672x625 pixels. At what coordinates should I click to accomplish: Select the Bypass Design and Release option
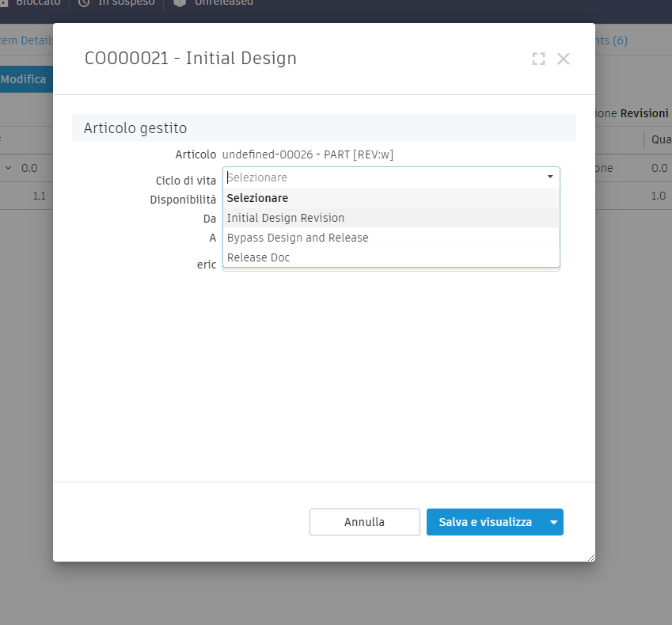[x=298, y=237]
